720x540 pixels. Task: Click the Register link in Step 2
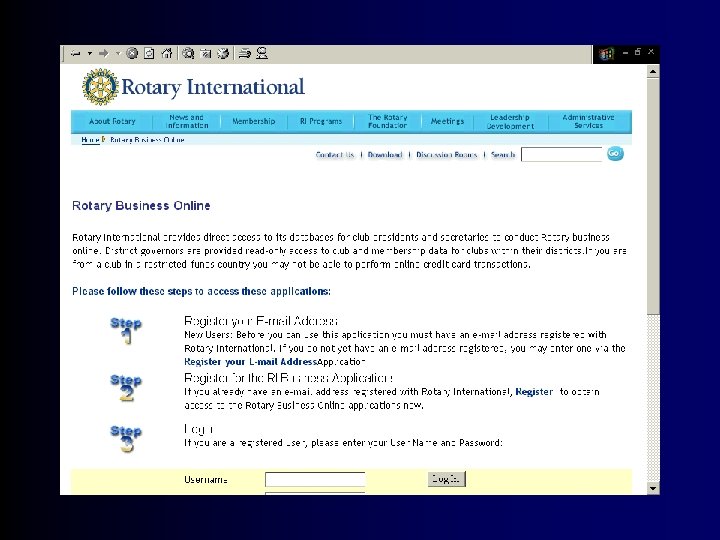click(x=534, y=392)
